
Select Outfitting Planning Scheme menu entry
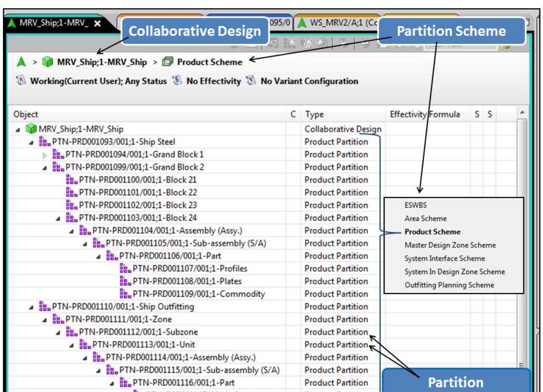449,285
